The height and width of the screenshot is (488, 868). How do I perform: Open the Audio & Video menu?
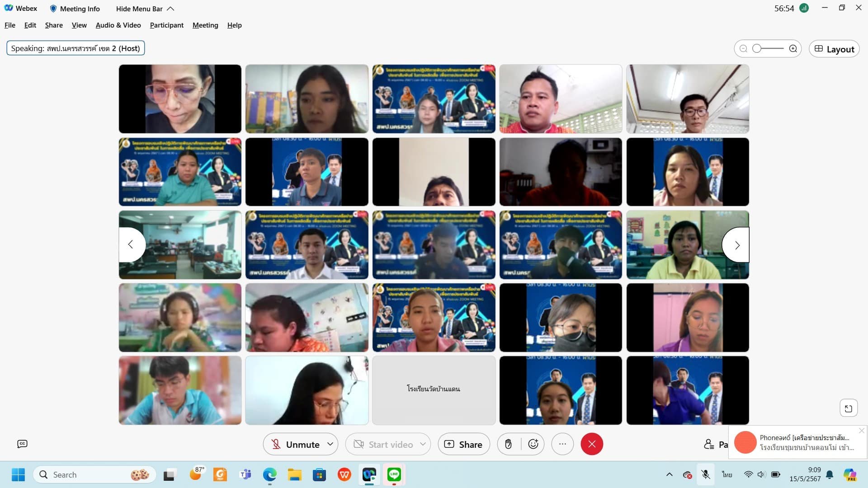click(118, 25)
